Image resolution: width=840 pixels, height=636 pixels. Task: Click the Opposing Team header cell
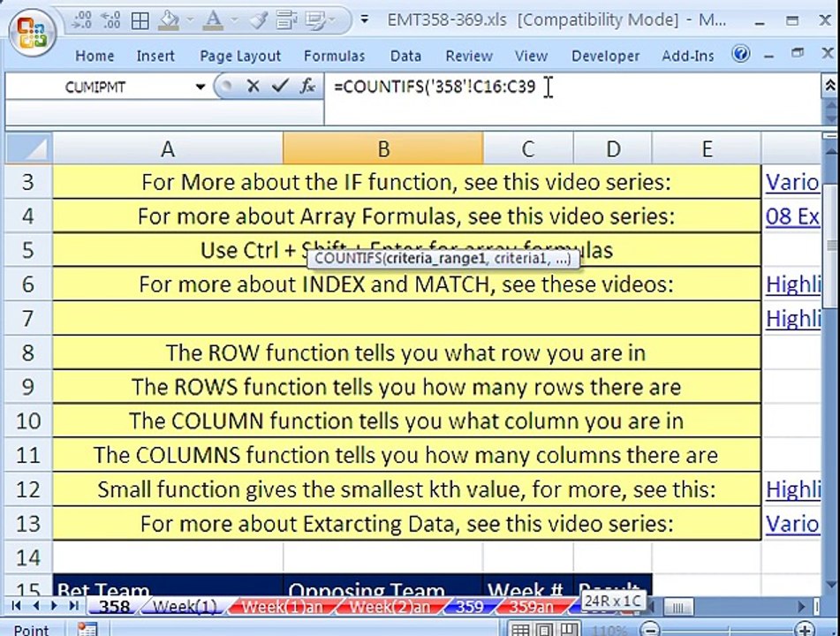pos(383,587)
